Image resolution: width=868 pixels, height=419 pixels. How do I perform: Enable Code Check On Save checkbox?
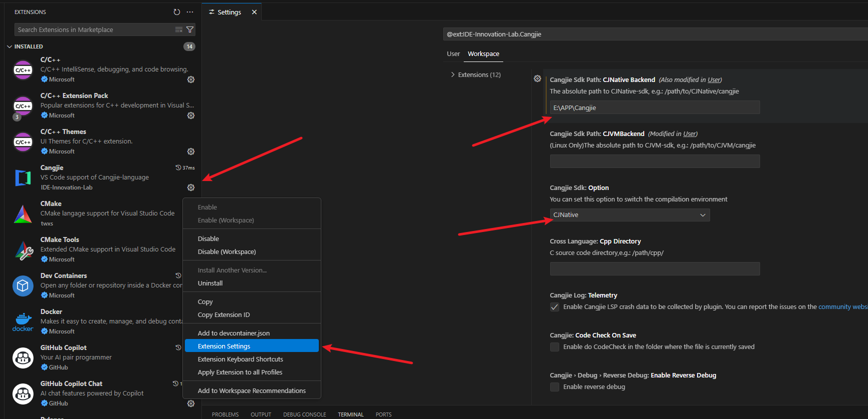(555, 347)
